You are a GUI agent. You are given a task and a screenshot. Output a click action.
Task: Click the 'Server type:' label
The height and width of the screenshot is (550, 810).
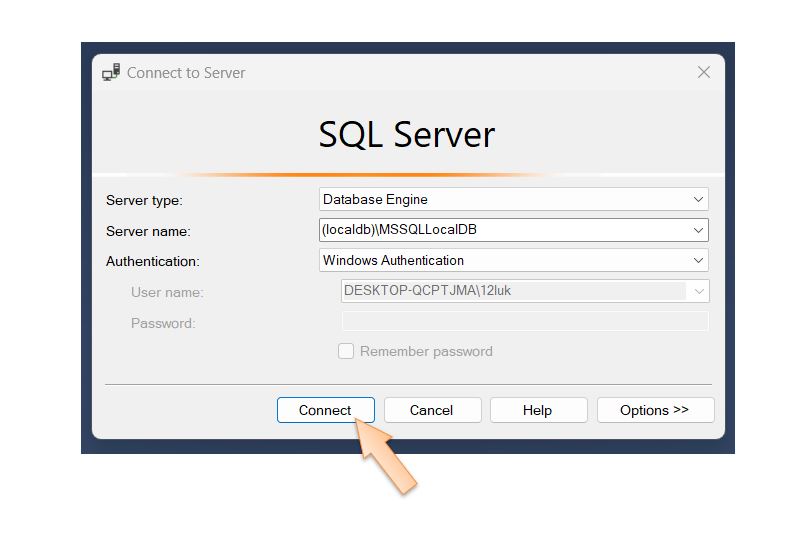(x=144, y=200)
